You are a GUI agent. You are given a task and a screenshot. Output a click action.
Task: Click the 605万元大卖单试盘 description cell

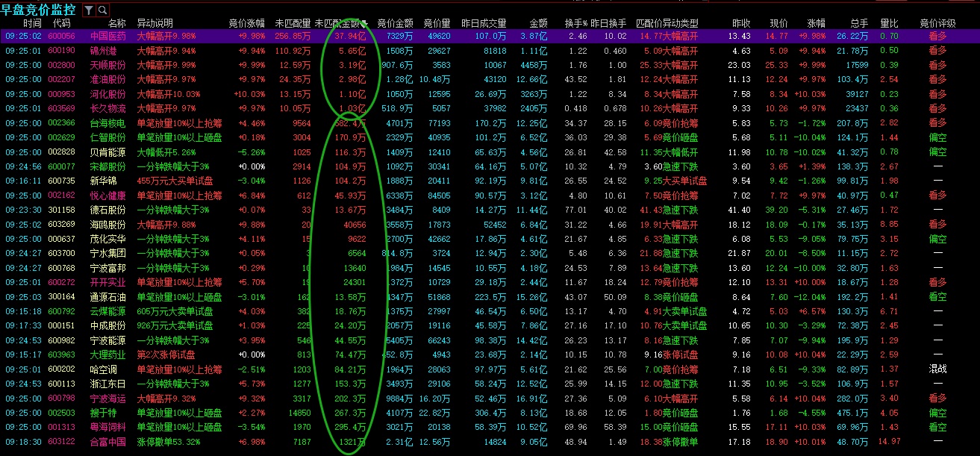click(x=175, y=311)
